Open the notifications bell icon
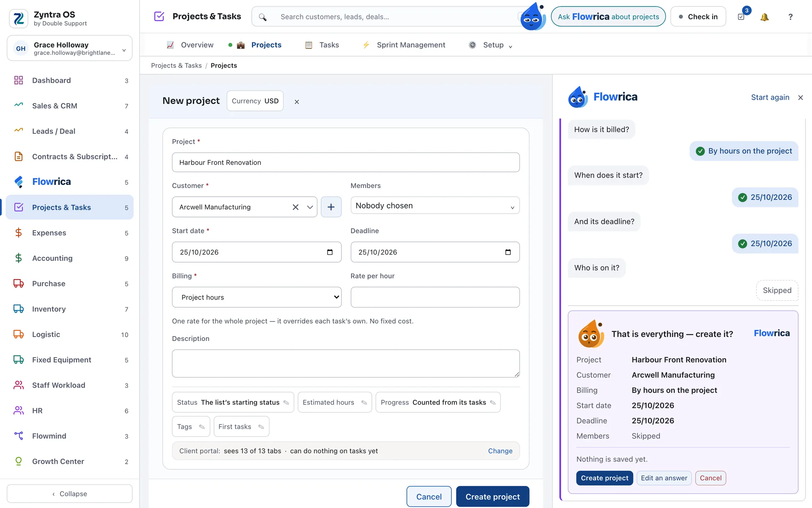The width and height of the screenshot is (812, 508). pyautogui.click(x=764, y=17)
